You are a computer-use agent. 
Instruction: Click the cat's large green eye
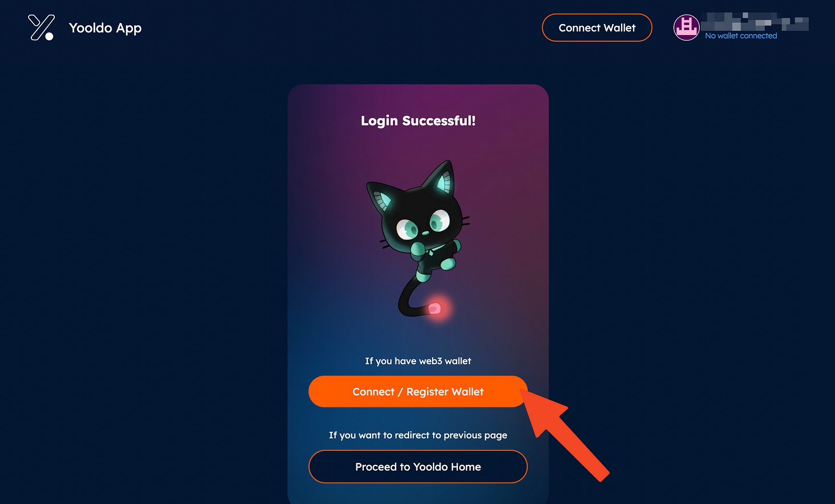coord(439,220)
